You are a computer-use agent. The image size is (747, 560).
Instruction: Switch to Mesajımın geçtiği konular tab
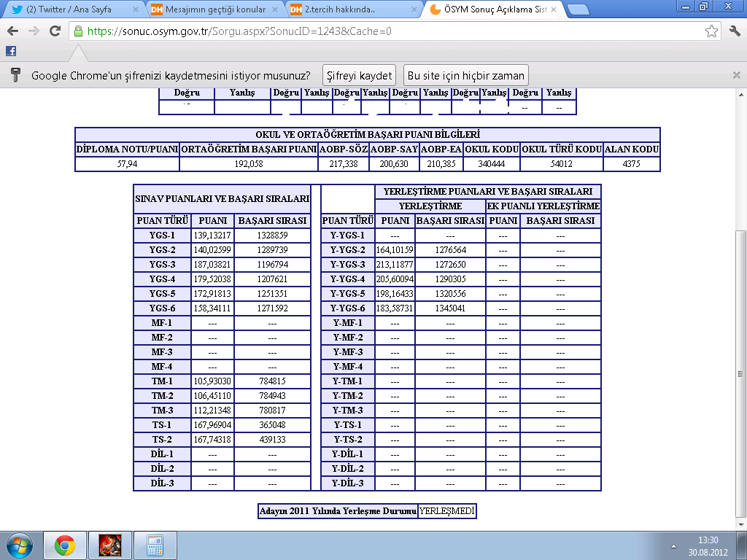[214, 9]
